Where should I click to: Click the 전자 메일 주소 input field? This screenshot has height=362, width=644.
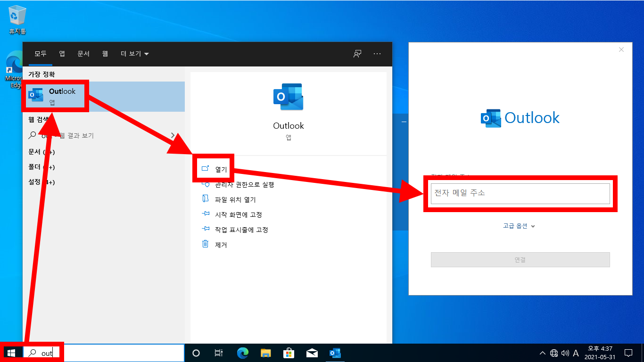[520, 193]
